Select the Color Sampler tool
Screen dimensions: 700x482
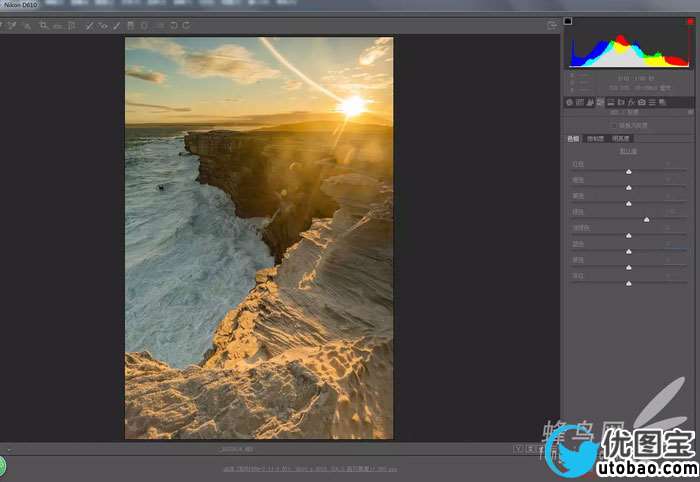(x=12, y=25)
